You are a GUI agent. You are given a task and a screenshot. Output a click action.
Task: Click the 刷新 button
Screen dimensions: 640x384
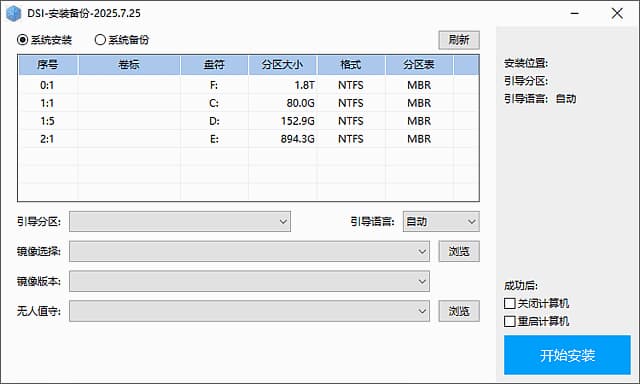[x=459, y=40]
